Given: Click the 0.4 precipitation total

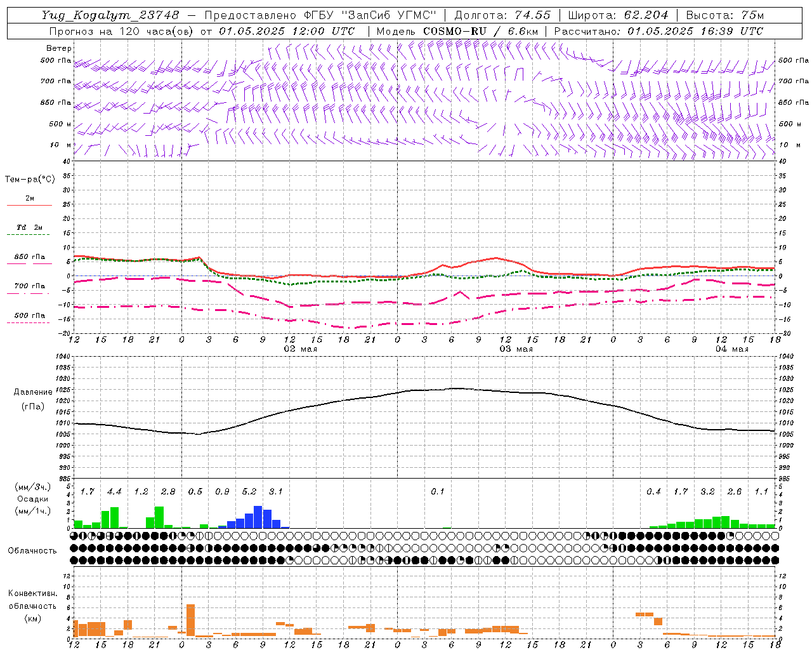Looking at the screenshot, I should click(x=653, y=492).
